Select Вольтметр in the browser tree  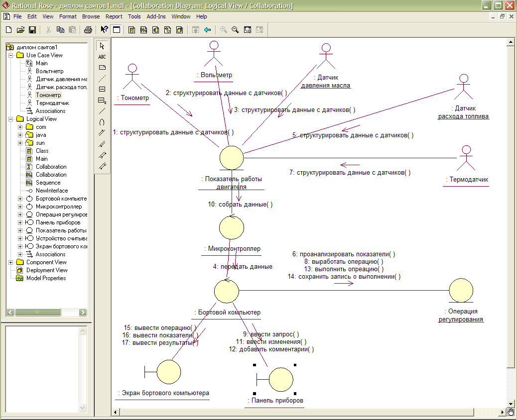49,71
